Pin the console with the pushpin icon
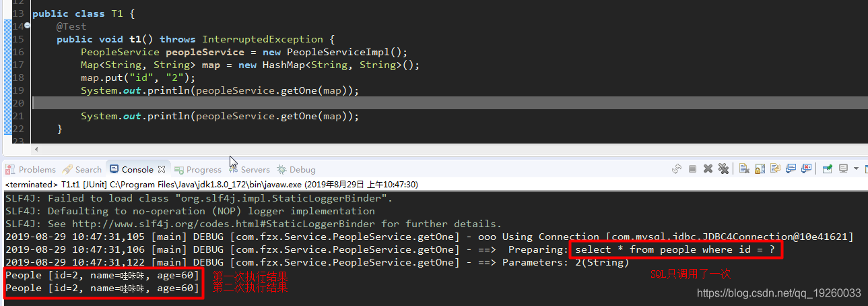The width and height of the screenshot is (868, 306). click(827, 169)
